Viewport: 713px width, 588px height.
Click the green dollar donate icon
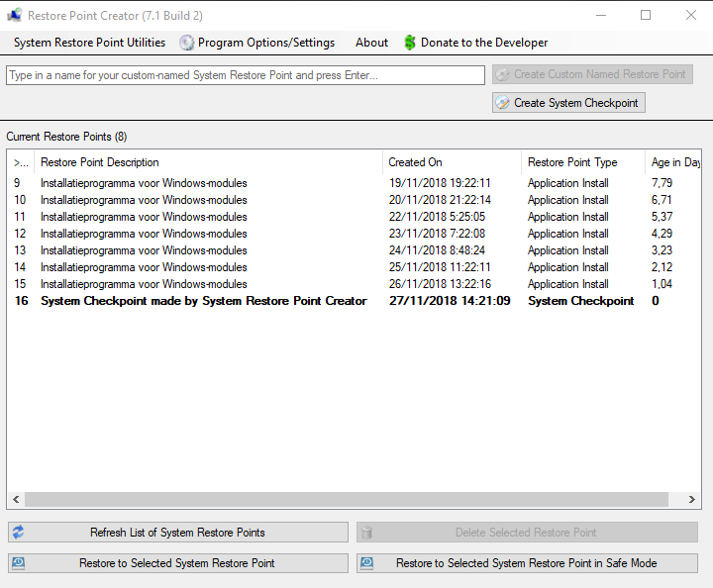click(x=410, y=43)
